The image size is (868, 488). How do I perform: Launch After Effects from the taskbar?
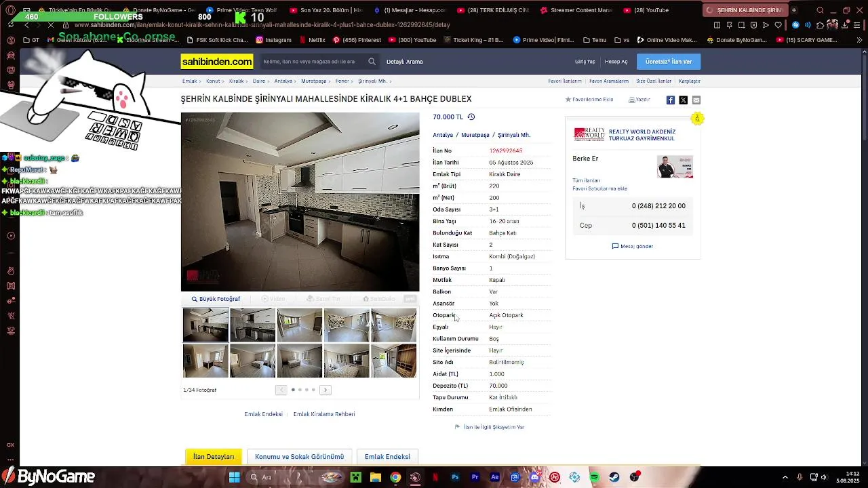495,477
